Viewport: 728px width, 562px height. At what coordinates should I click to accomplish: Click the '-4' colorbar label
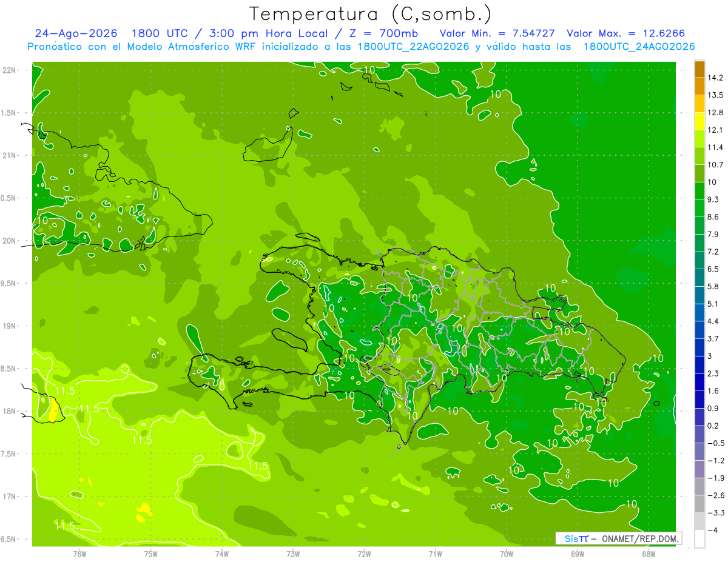point(712,530)
